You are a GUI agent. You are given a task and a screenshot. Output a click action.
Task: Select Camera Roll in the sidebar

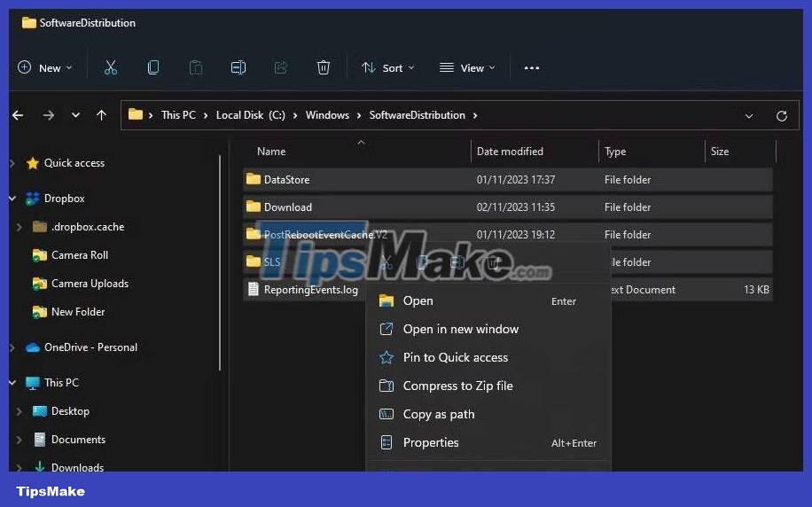point(80,255)
